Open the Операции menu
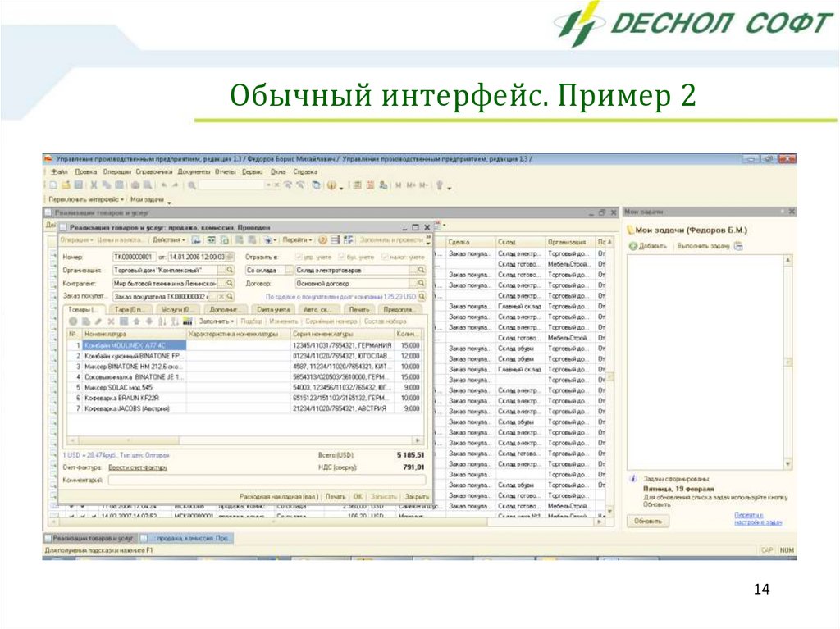 click(x=116, y=172)
